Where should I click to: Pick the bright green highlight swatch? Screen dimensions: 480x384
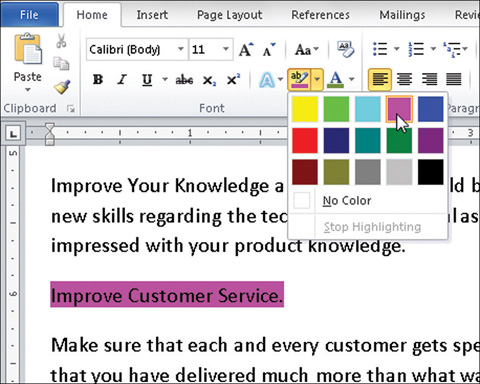tap(336, 109)
